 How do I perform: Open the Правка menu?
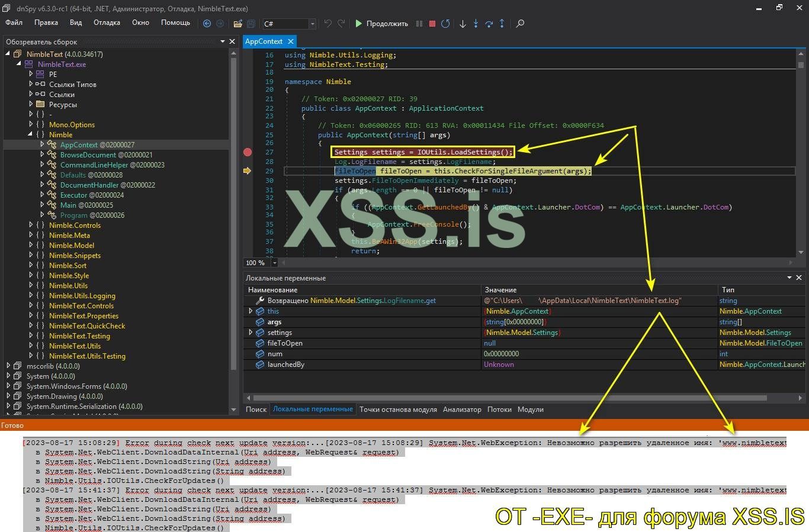46,22
